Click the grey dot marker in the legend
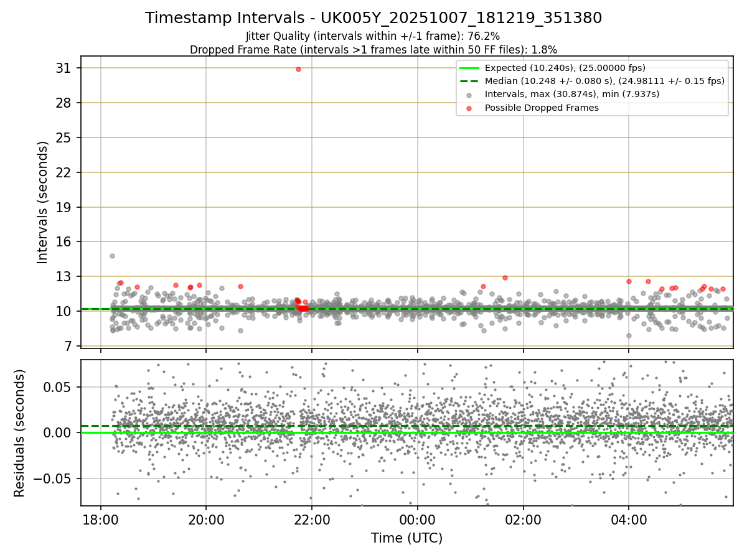 click(x=469, y=95)
